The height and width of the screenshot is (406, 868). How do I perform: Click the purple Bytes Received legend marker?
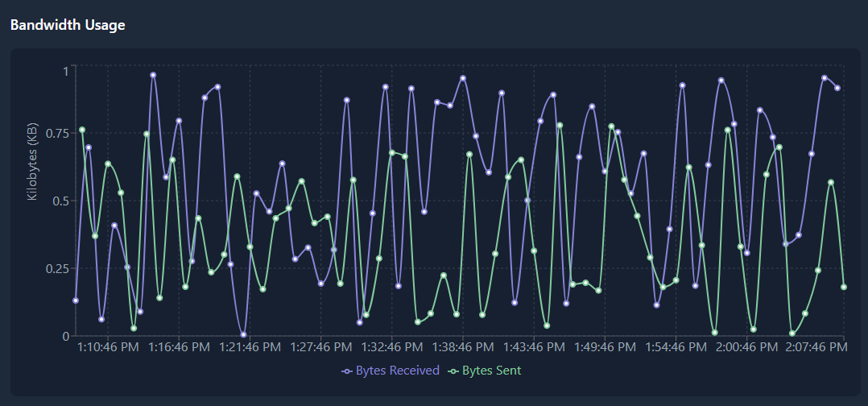click(x=347, y=371)
